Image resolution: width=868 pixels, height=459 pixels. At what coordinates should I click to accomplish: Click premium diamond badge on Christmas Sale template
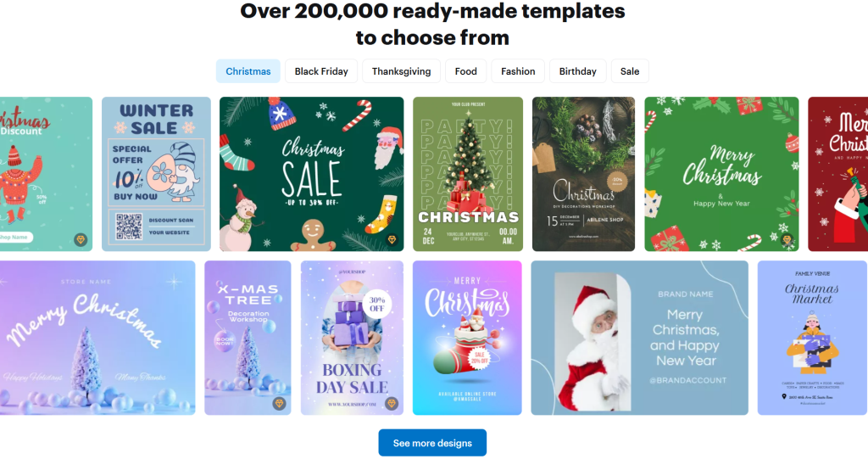392,239
